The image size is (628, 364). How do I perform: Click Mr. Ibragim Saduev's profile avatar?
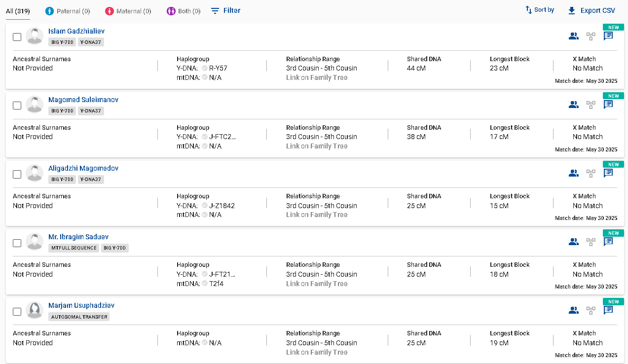click(35, 242)
